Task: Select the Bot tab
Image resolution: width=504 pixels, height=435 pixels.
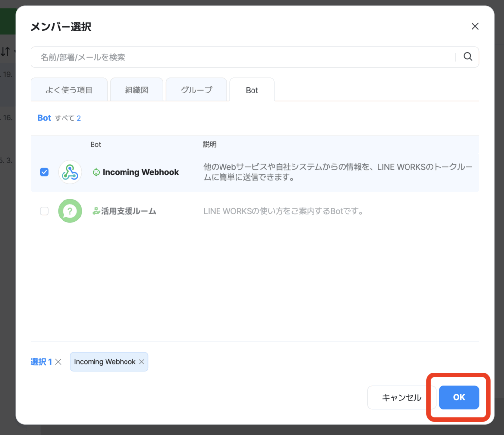Action: point(252,90)
